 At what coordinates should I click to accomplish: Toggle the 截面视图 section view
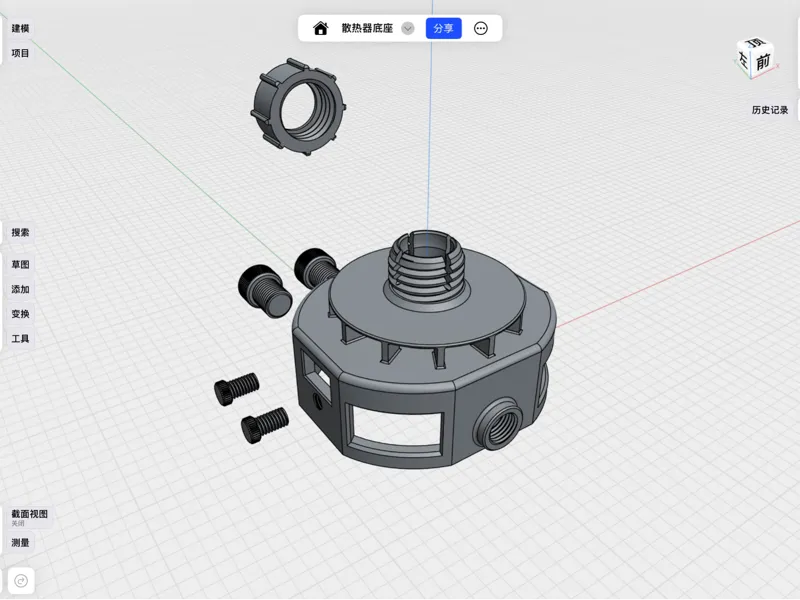[30, 517]
